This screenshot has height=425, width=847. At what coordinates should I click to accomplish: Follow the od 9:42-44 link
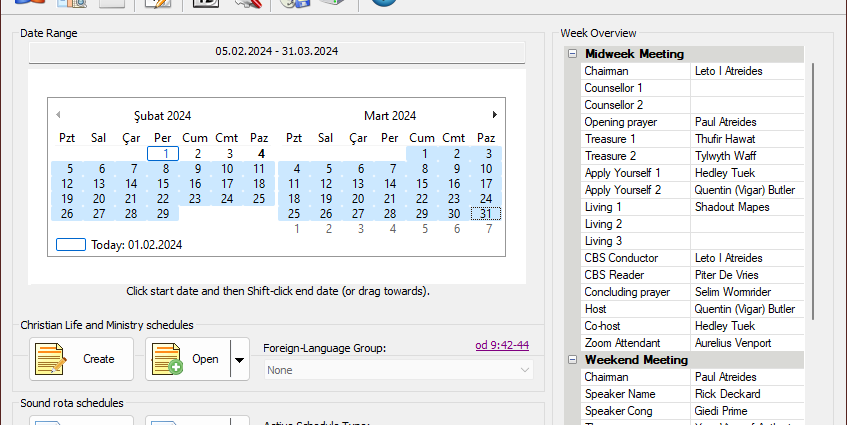coord(502,346)
